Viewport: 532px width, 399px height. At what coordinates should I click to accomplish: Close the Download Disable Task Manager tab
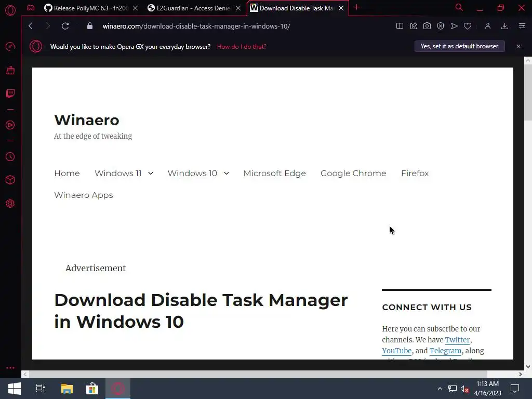tap(341, 8)
